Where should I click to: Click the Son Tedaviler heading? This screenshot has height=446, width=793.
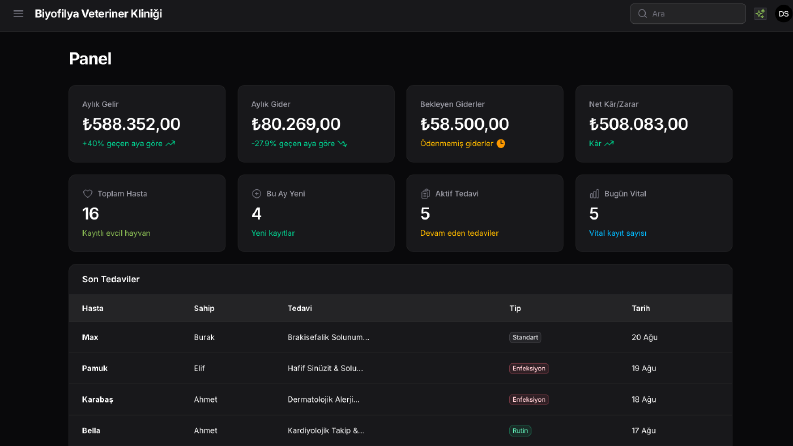point(111,279)
